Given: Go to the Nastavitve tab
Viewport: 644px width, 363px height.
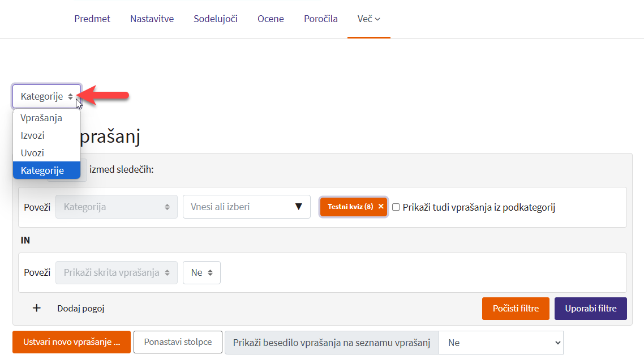Looking at the screenshot, I should click(x=152, y=19).
